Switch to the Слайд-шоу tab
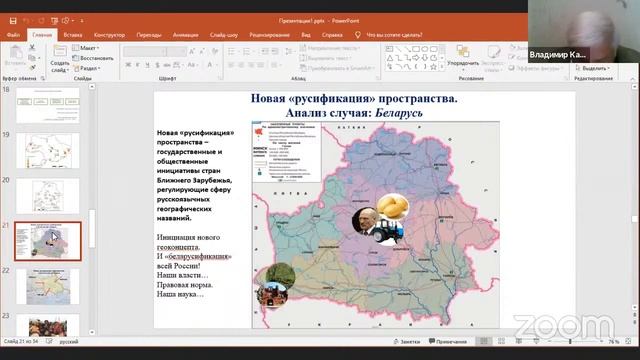 click(224, 35)
